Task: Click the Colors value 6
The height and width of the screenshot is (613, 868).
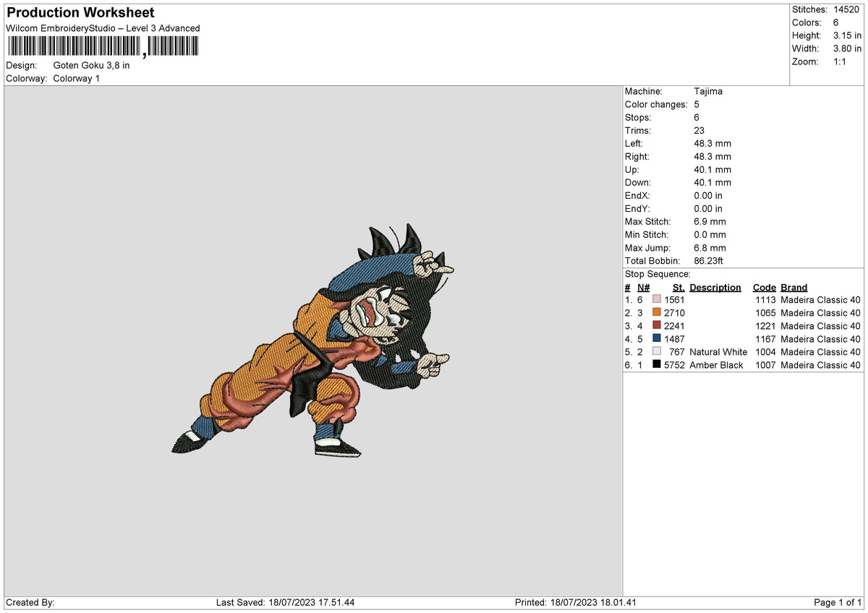Action: tap(836, 22)
